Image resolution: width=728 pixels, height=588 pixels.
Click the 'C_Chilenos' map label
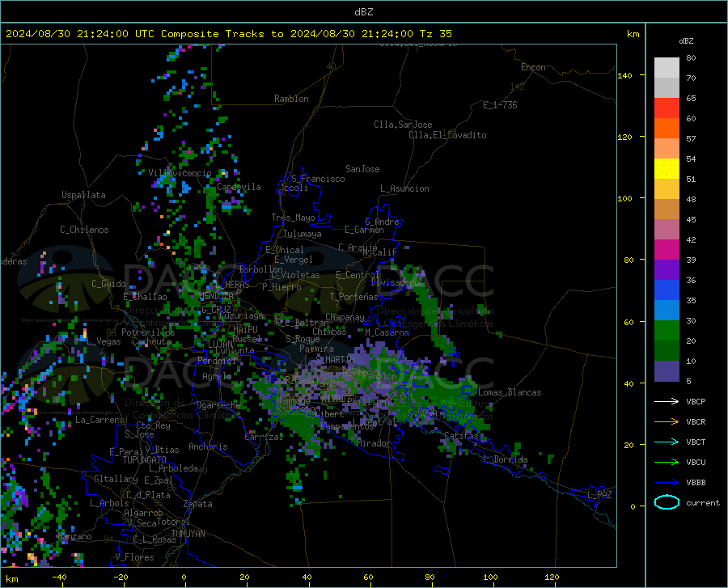84,230
